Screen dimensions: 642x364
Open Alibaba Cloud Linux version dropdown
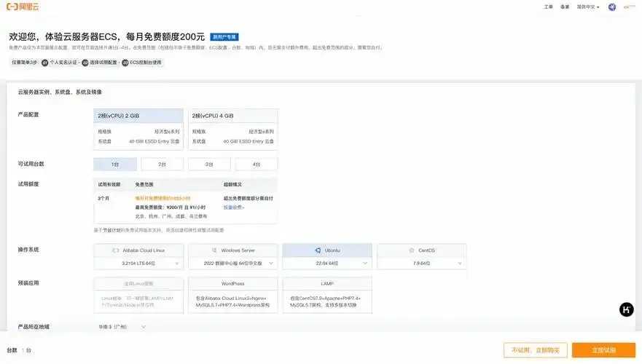pyautogui.click(x=138, y=264)
